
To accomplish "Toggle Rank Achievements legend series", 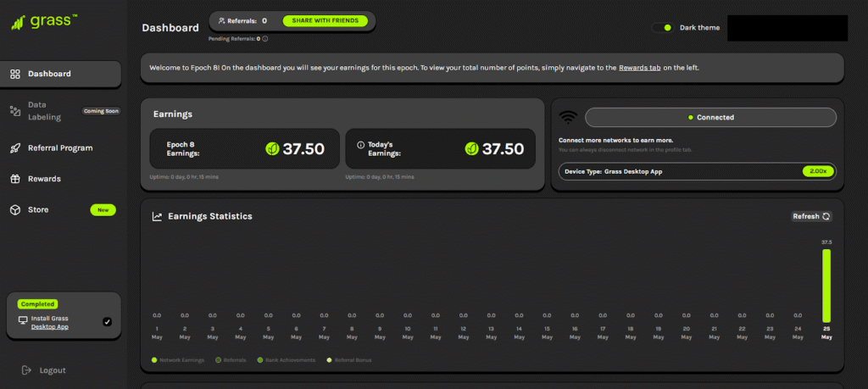I will click(287, 360).
